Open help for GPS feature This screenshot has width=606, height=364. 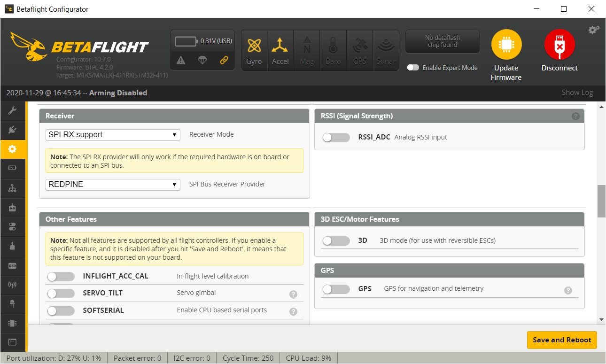click(568, 290)
